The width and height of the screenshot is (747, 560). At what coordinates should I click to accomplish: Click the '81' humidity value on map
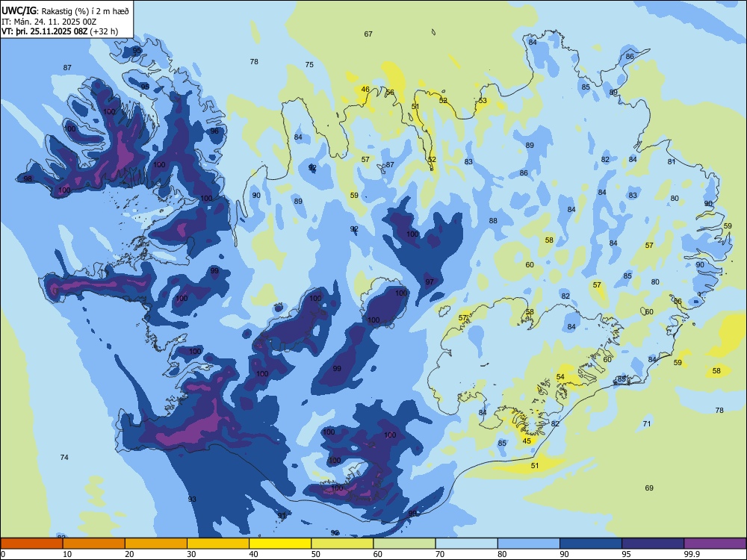(x=672, y=161)
